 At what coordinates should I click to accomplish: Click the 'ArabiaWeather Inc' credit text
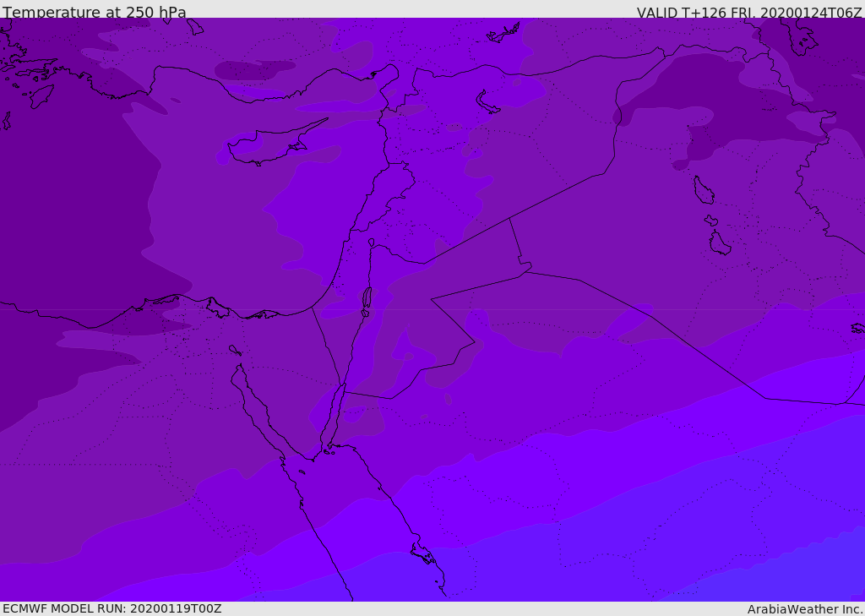click(x=804, y=609)
